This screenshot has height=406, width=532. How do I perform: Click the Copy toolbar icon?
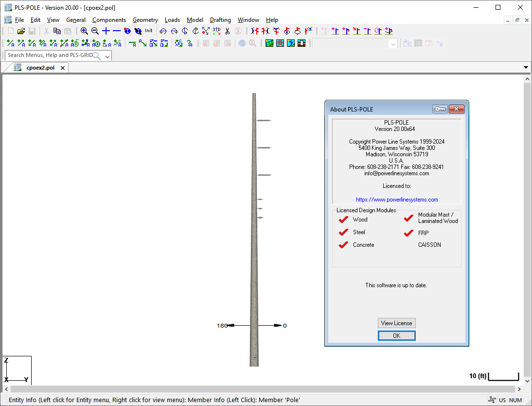(57, 31)
